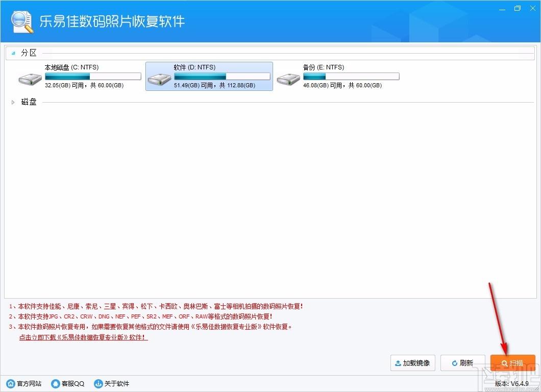541x392 pixels.
Task: Close the application window
Action: click(x=533, y=8)
